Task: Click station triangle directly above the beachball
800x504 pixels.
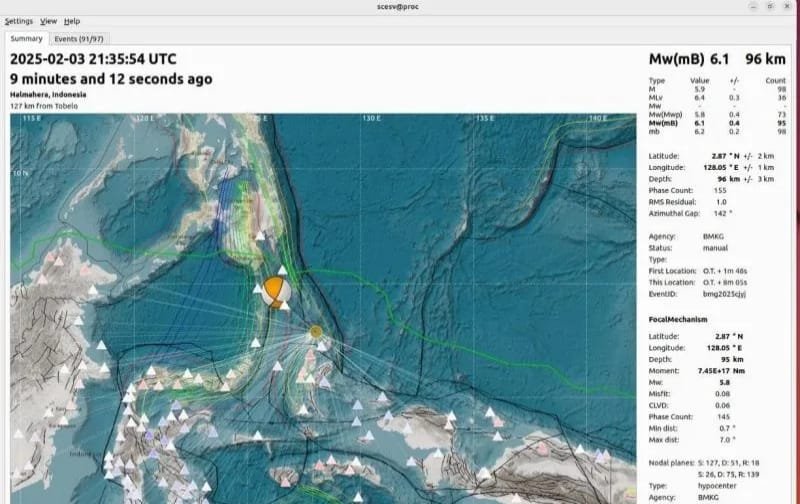Action: 283,270
